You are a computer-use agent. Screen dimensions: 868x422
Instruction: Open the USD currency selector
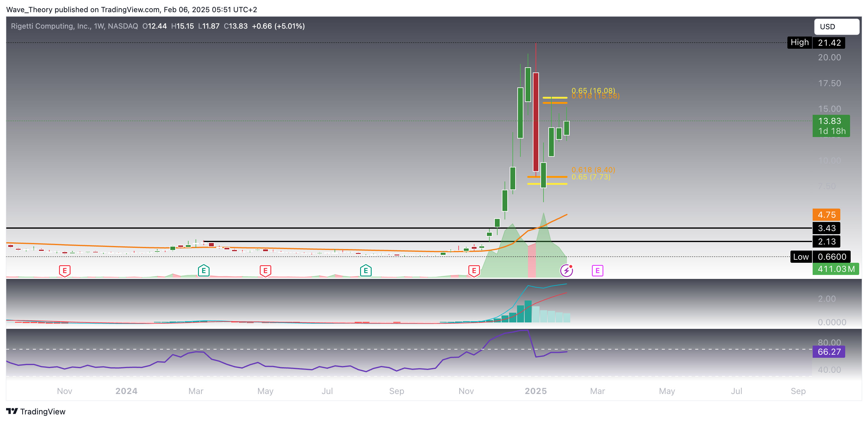tap(837, 27)
